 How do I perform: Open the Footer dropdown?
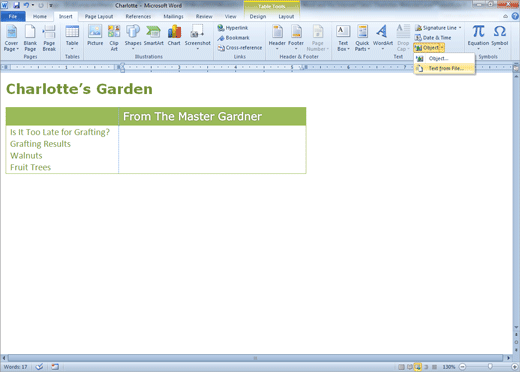coord(296,37)
